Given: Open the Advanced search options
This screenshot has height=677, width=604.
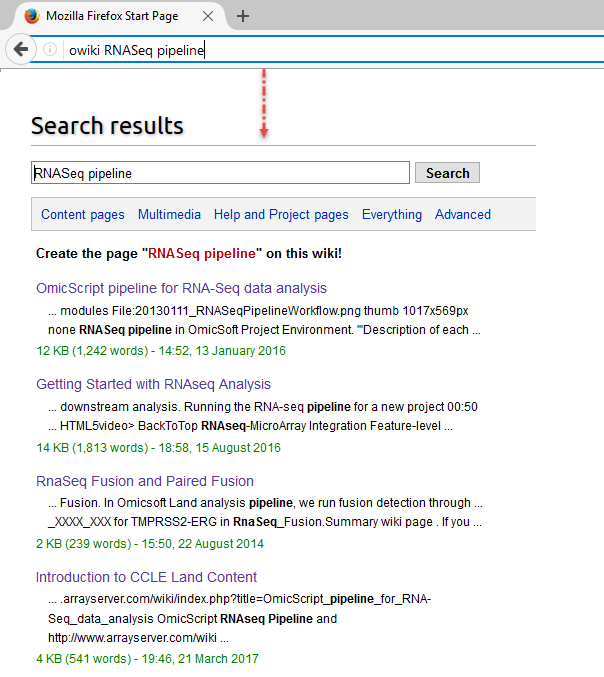Looking at the screenshot, I should pyautogui.click(x=462, y=214).
